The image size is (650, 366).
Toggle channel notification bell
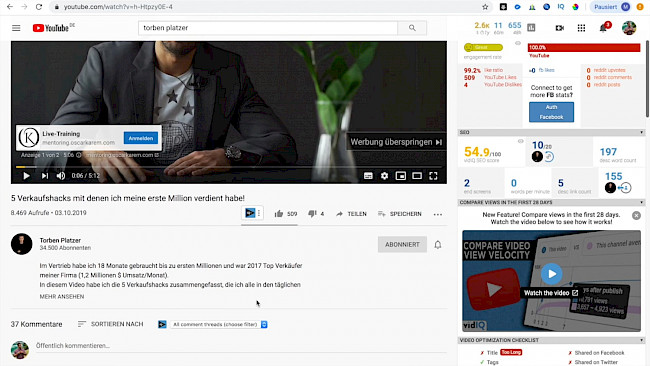[x=438, y=245]
